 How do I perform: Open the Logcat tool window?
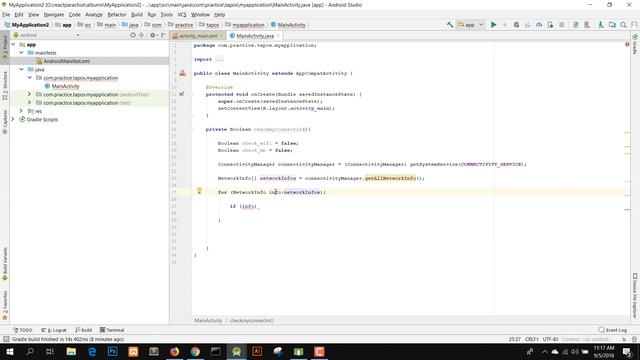[54, 330]
